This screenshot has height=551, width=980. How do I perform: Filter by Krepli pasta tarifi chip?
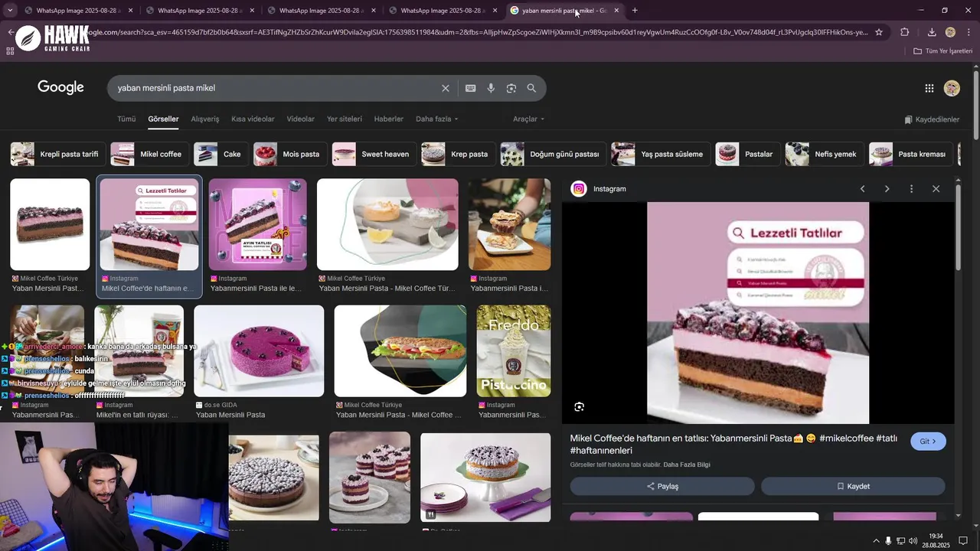(58, 154)
